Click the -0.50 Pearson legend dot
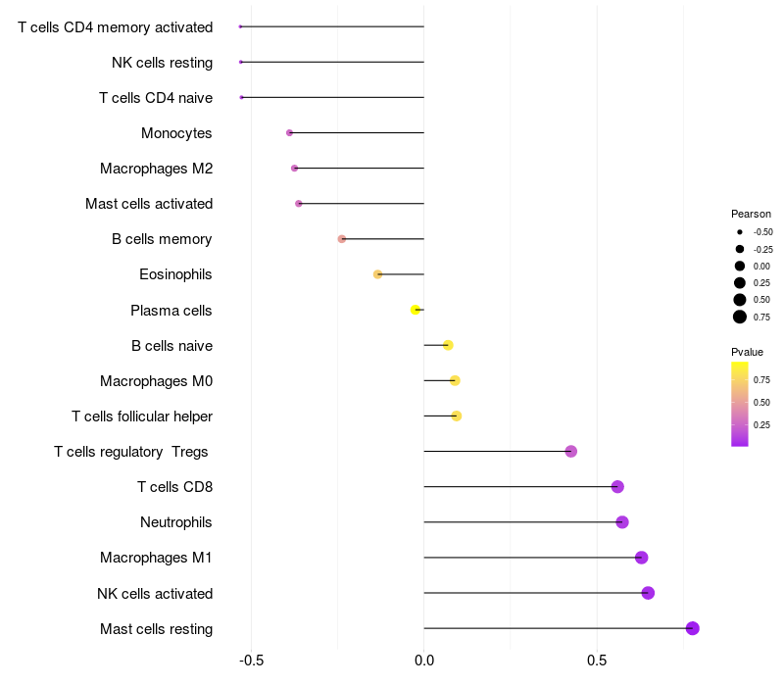This screenshot has width=784, height=686. click(x=740, y=232)
